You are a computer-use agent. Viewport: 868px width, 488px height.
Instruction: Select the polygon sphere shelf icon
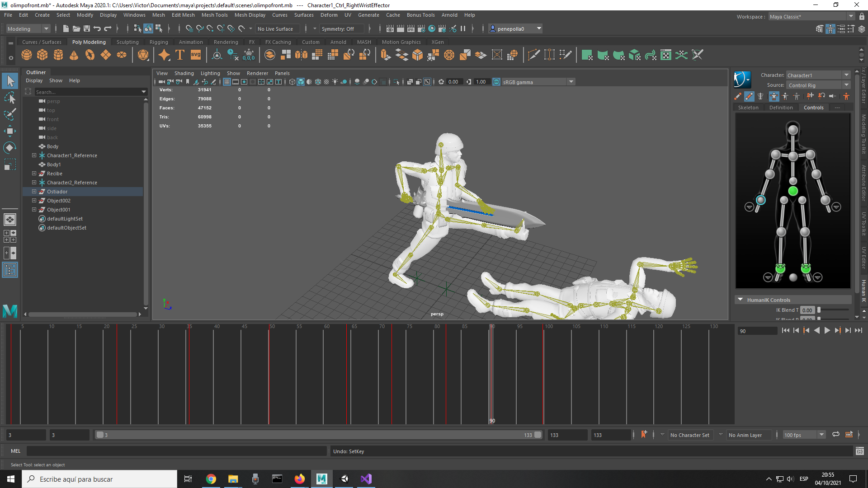click(27, 55)
